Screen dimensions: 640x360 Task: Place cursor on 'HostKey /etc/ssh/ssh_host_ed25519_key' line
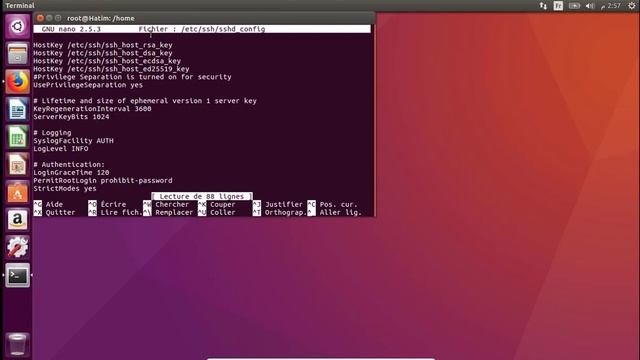click(111, 69)
